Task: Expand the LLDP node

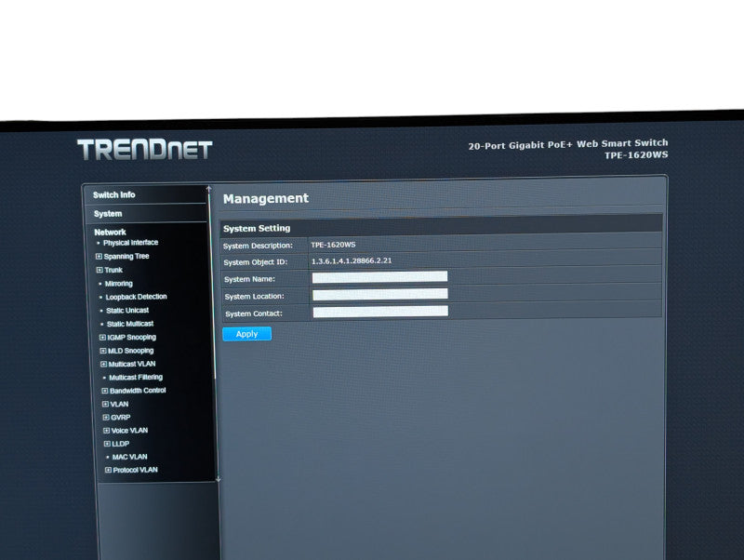Action: (x=107, y=444)
